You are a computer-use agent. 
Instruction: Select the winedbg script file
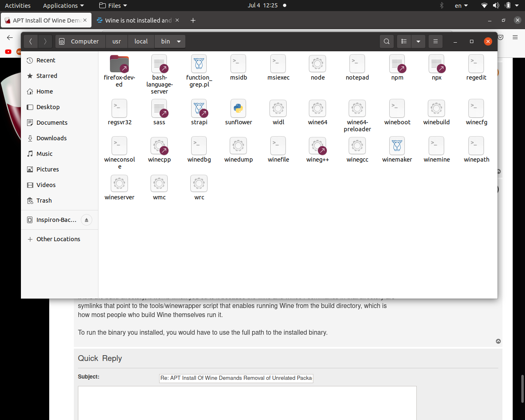click(x=199, y=146)
